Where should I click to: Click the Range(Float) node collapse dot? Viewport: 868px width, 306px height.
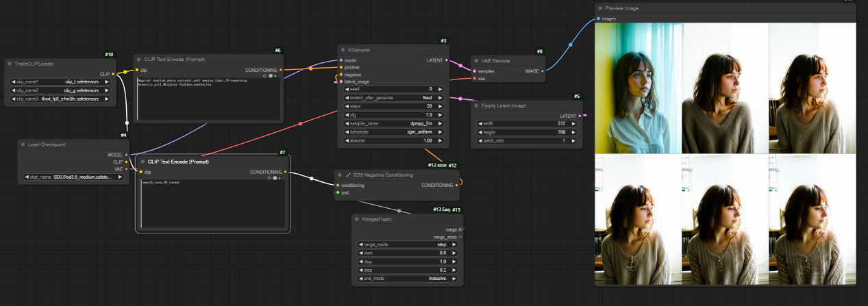tap(358, 218)
